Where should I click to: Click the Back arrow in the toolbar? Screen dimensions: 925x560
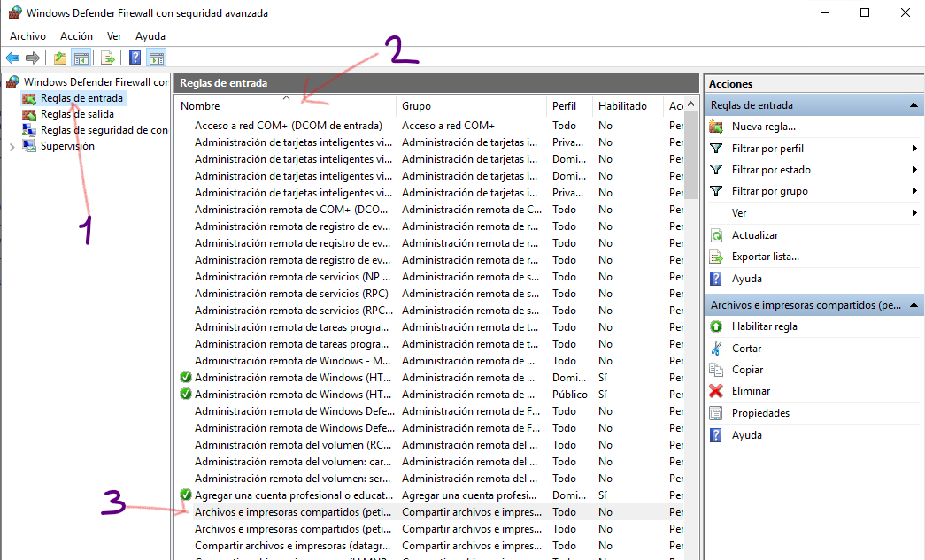(x=12, y=58)
